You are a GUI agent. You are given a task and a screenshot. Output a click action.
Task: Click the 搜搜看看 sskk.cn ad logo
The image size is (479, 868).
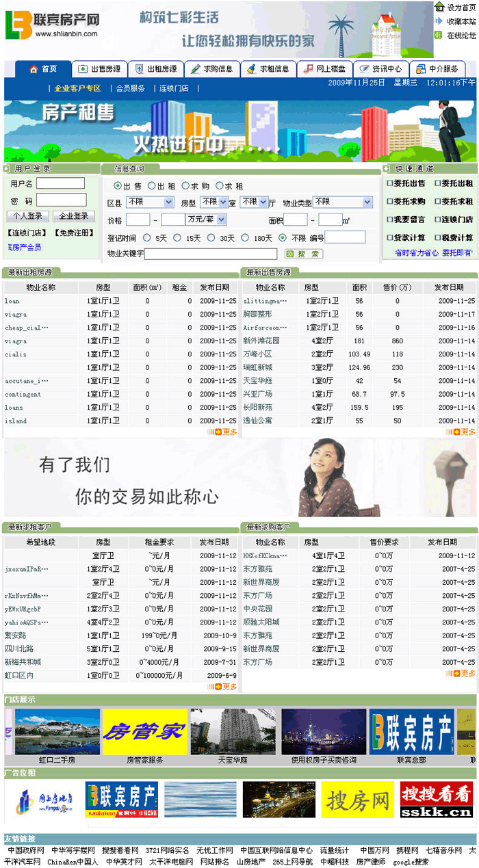(436, 800)
